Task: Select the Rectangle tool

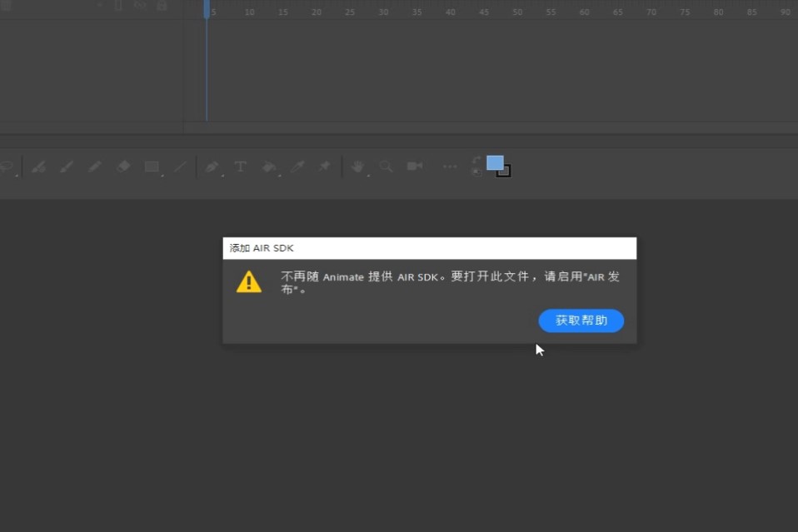Action: [152, 167]
